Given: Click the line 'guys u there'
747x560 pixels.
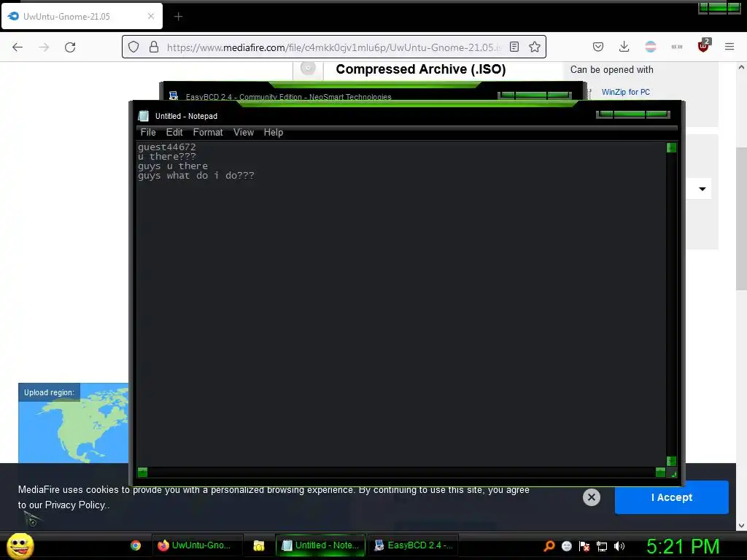Looking at the screenshot, I should 172,166.
